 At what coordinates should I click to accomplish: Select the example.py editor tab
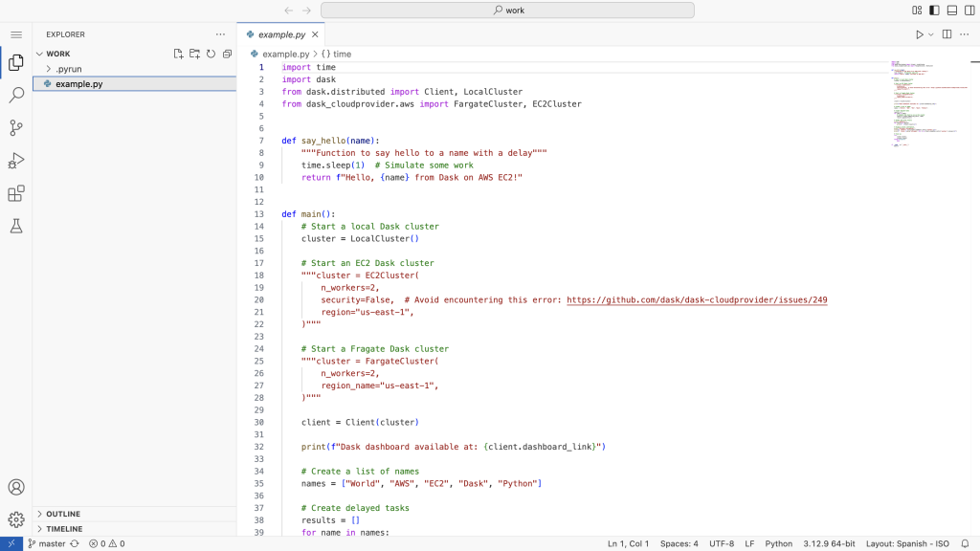[x=281, y=34]
